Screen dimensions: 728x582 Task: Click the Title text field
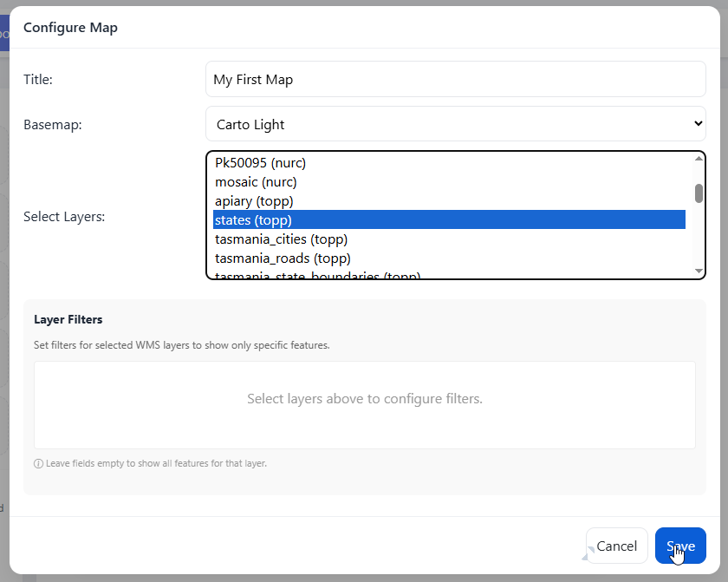click(x=455, y=79)
